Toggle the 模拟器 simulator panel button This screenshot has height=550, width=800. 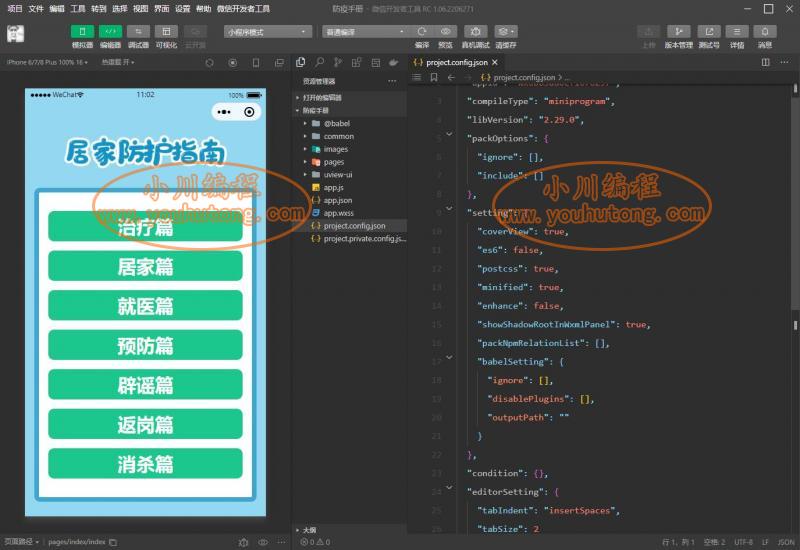[82, 32]
